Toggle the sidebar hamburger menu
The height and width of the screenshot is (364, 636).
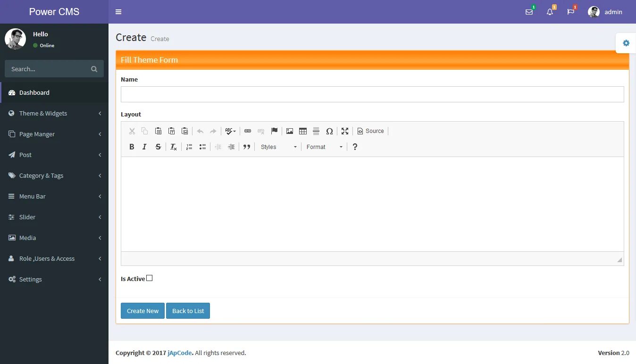click(x=118, y=12)
